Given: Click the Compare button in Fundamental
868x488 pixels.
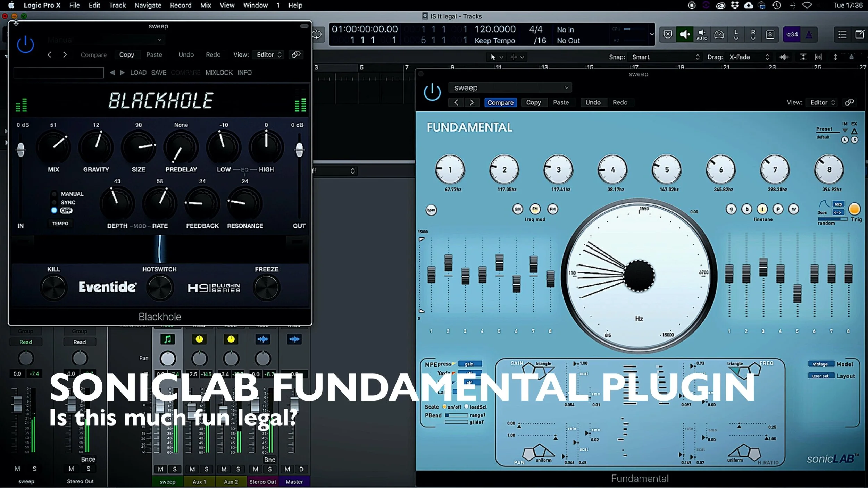Looking at the screenshot, I should coord(500,102).
